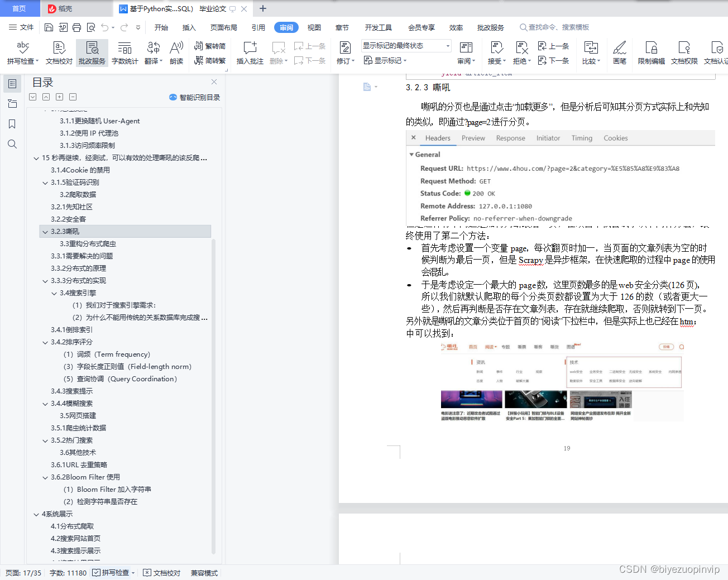Collapse the 3.4.4模糊搜索 node

(45, 404)
